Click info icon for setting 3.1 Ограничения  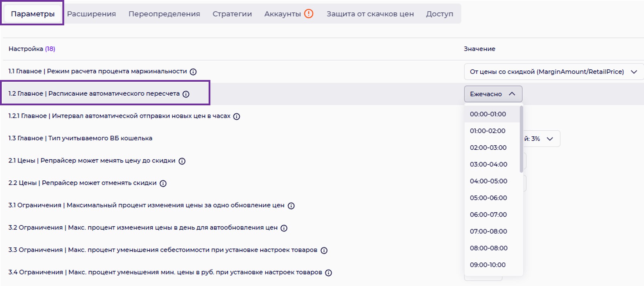(x=291, y=206)
